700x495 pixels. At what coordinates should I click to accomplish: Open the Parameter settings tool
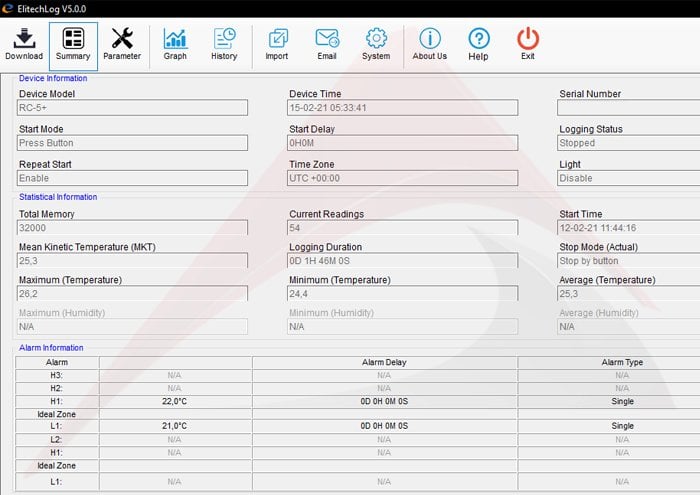pos(122,43)
